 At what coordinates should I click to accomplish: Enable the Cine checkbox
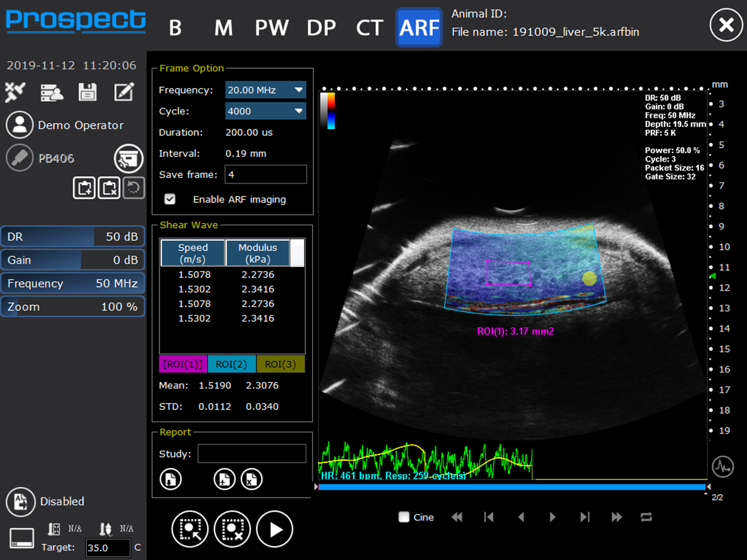(x=404, y=517)
